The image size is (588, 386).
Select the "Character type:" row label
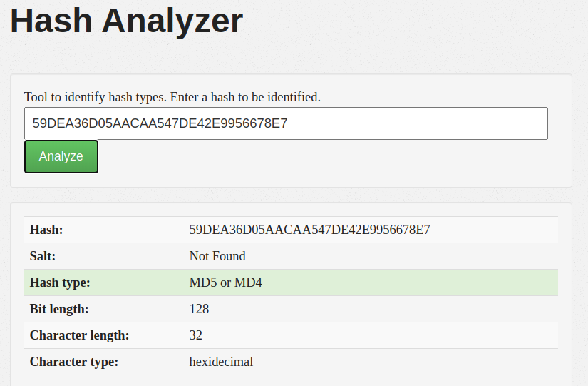[74, 362]
